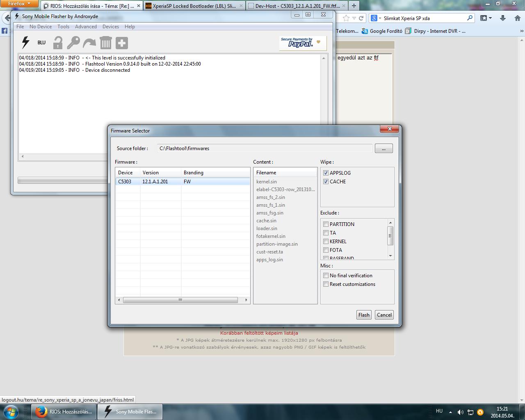Open Dirpy Internet DVR bookmark
The image size is (525, 420).
pyautogui.click(x=436, y=31)
